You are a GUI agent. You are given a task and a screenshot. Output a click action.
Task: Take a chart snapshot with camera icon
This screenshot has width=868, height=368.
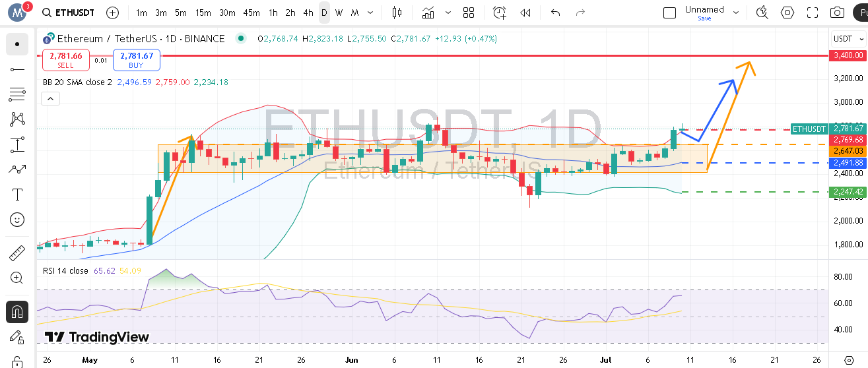coord(838,13)
